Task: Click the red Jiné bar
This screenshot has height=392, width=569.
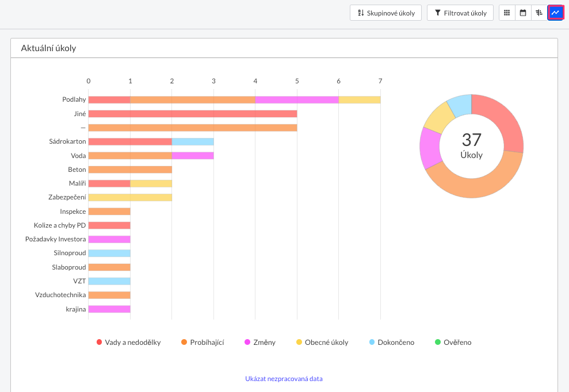Action: pos(192,114)
